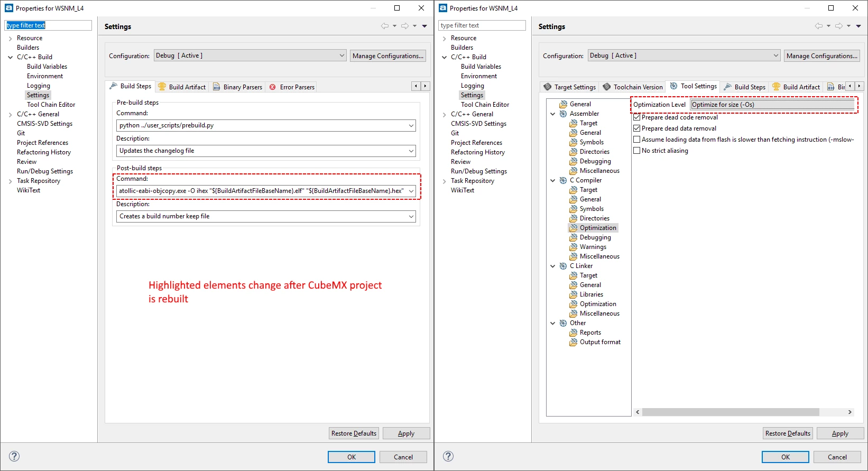Click back navigation arrow in right Settings header

819,26
